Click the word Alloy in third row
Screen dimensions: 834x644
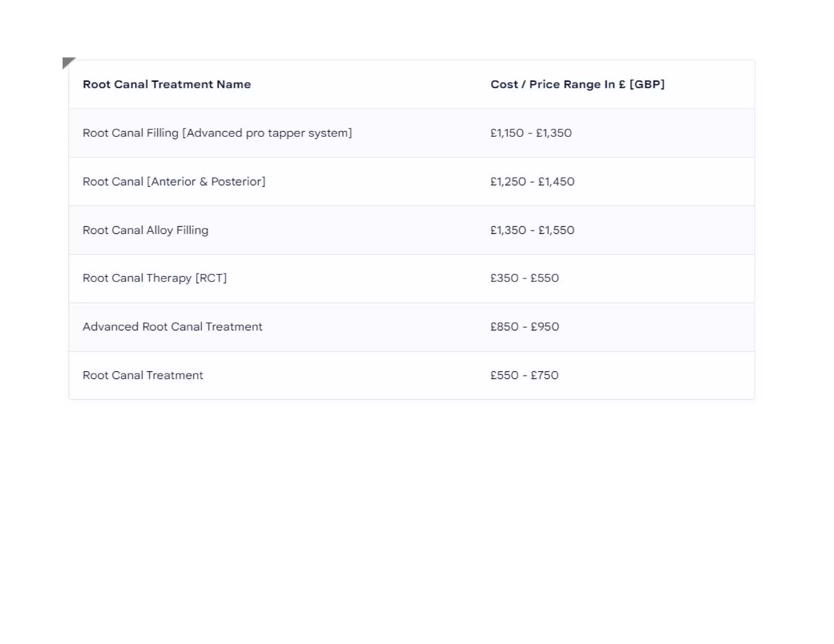pyautogui.click(x=160, y=230)
